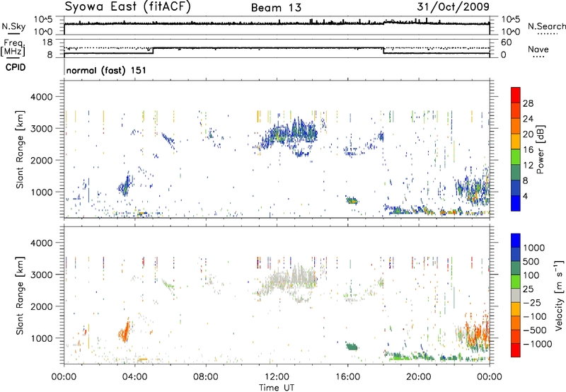The image size is (566, 392).
Task: Click the 'normal (fast) 151' text
Action: tap(106, 70)
